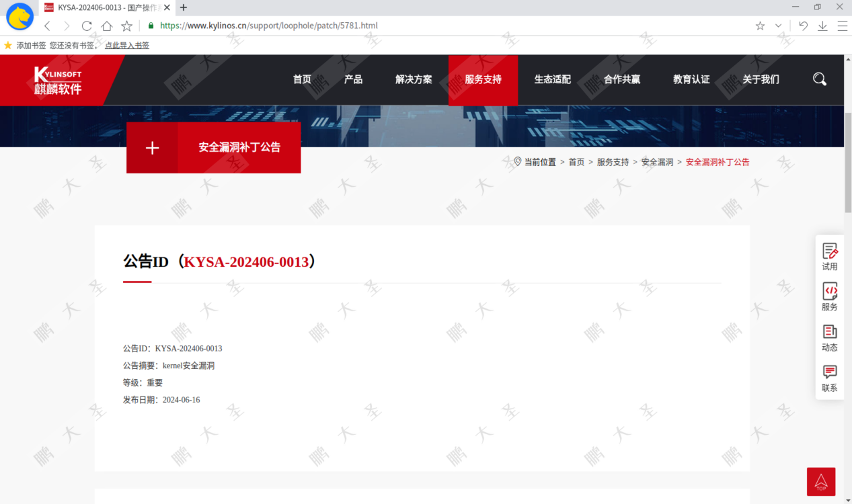This screenshot has height=504, width=852.
Task: Click the undo closed tab icon
Action: pos(803,26)
